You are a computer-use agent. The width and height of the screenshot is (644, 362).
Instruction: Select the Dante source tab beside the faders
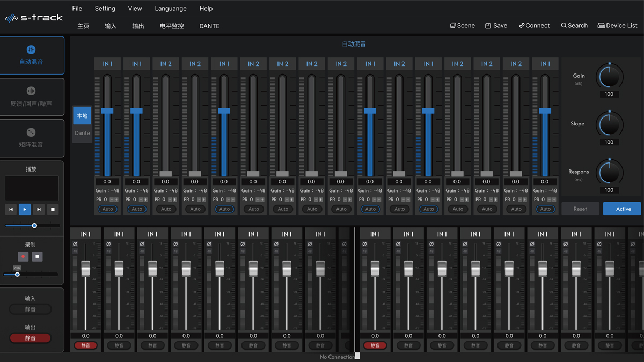click(82, 133)
